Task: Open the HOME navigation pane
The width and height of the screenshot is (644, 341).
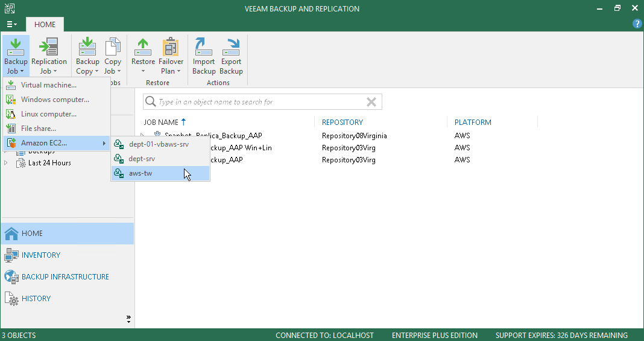Action: pyautogui.click(x=68, y=234)
